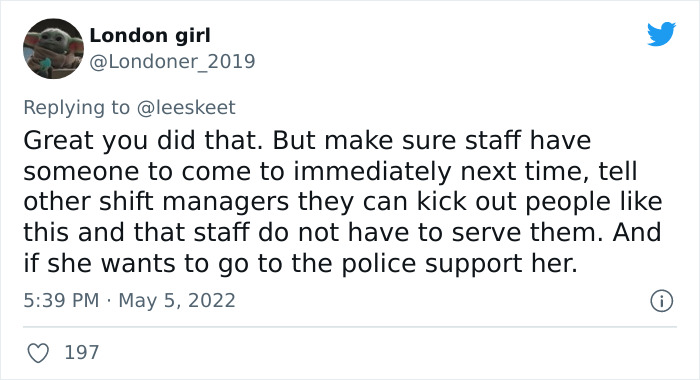Click the 5:39 PM timestamp
700x380 pixels.
(61, 301)
